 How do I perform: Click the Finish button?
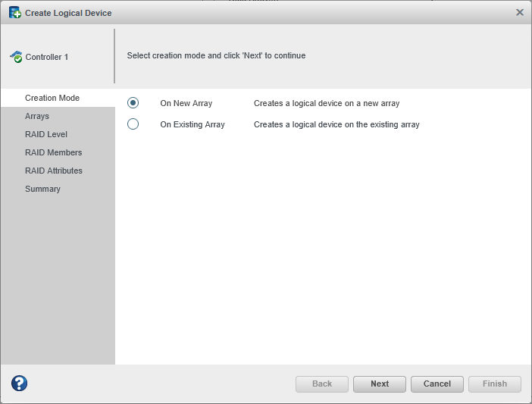[495, 384]
